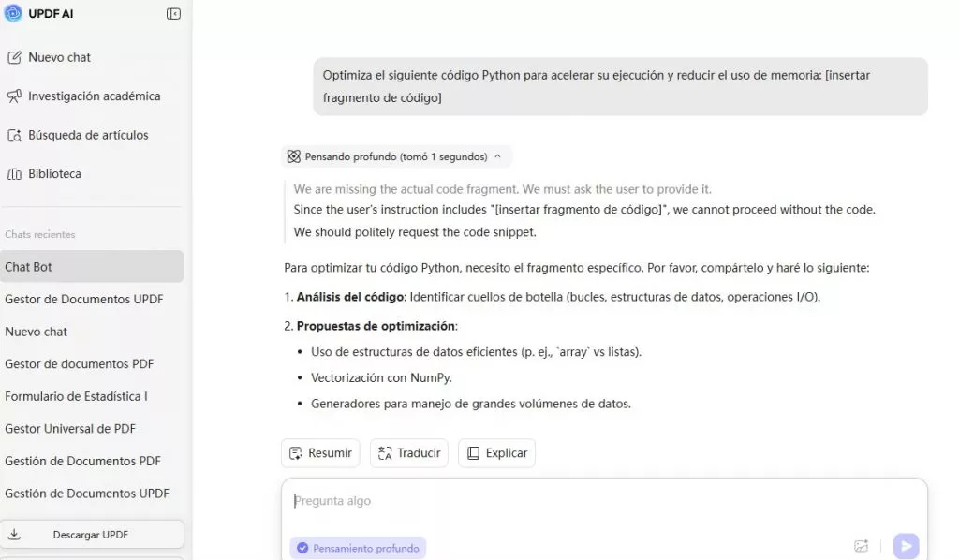Click the UPDF AI logo icon

coord(14,14)
